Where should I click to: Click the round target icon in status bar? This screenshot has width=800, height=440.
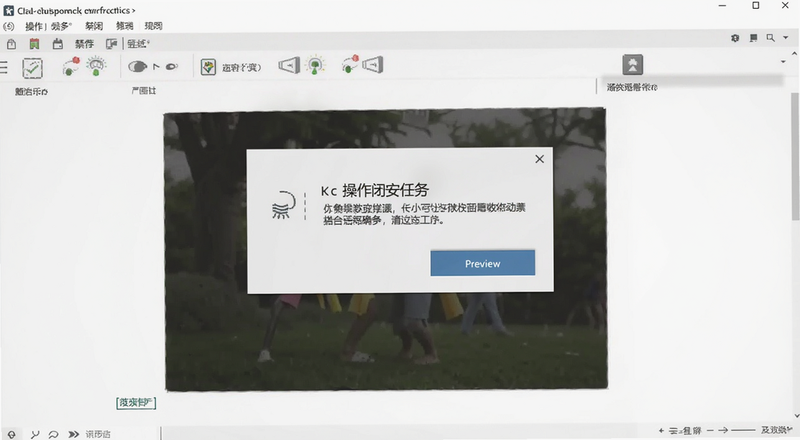11,434
